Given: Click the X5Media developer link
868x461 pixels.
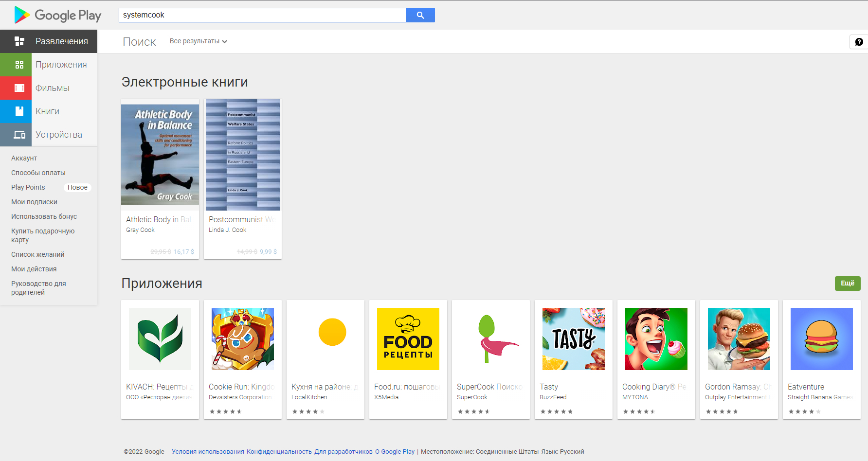Looking at the screenshot, I should (x=386, y=397).
